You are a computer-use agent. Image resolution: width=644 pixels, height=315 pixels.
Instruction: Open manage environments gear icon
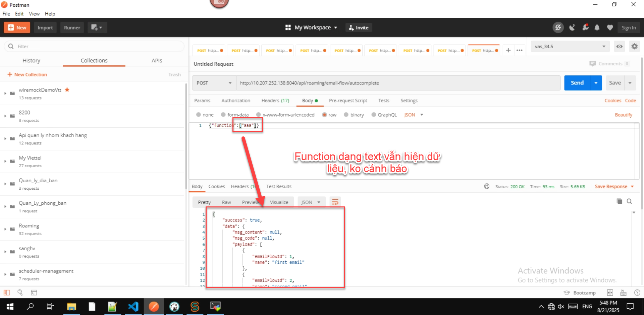click(x=634, y=47)
